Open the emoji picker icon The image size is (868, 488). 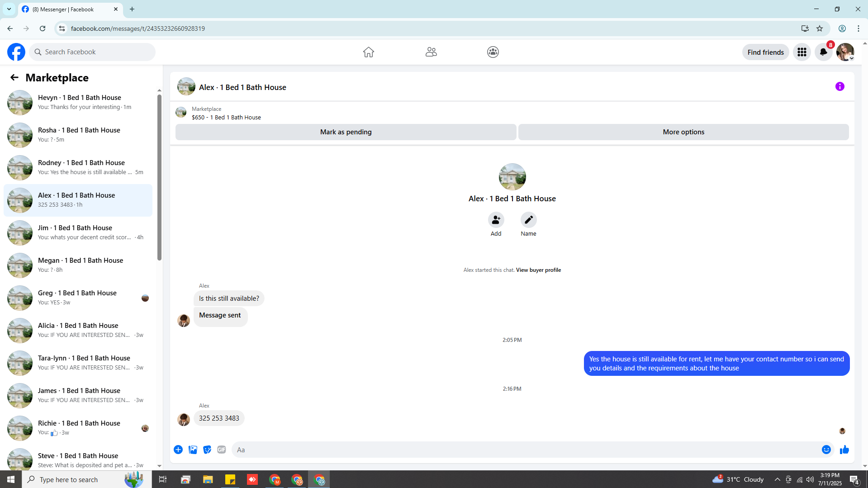pyautogui.click(x=826, y=450)
